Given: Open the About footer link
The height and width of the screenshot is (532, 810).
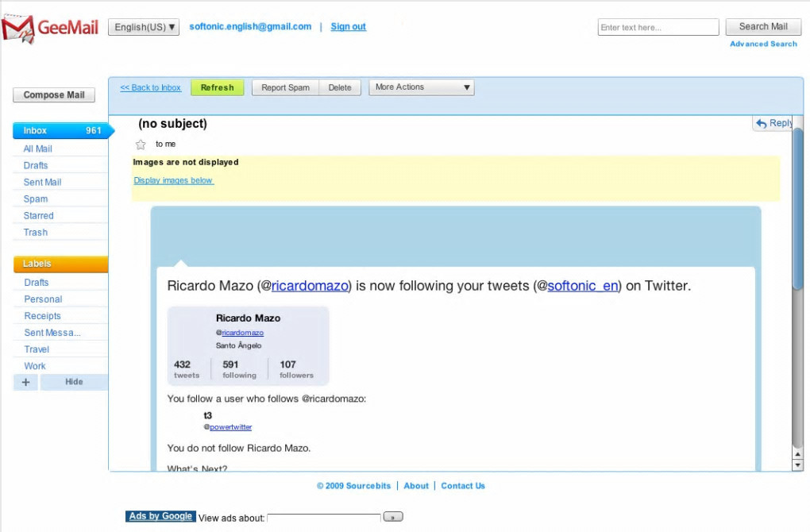Looking at the screenshot, I should 416,486.
